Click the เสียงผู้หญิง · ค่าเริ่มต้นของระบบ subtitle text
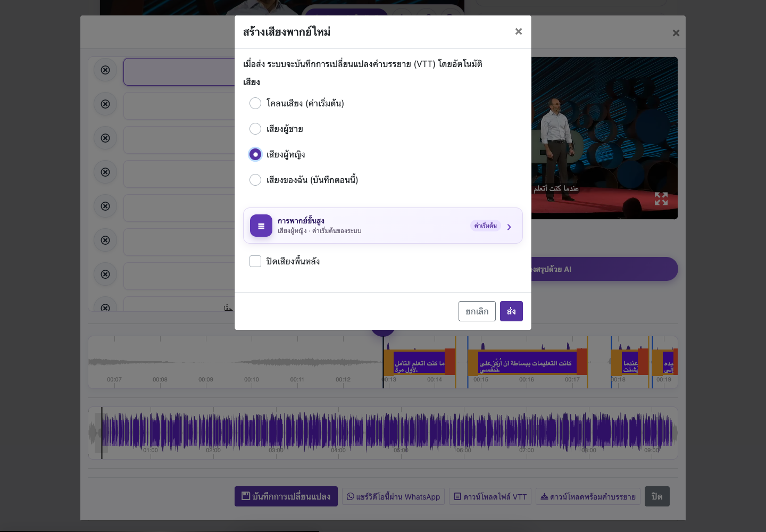766x532 pixels. coord(319,231)
